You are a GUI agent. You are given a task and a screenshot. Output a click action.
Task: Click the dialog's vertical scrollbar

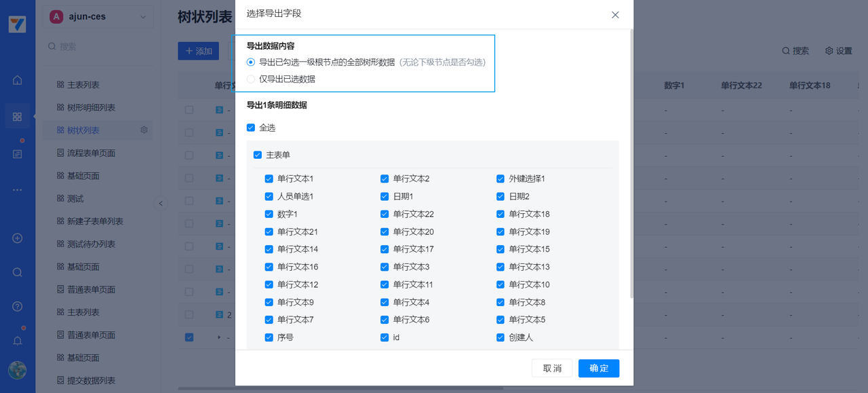pos(632,163)
